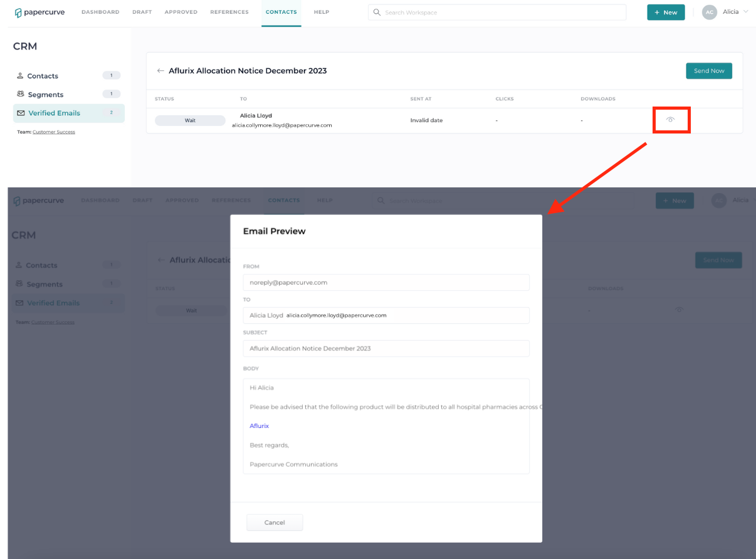Click the envelope icon beside Verified Emails
Screen dimensions: 756x559
(x=21, y=113)
